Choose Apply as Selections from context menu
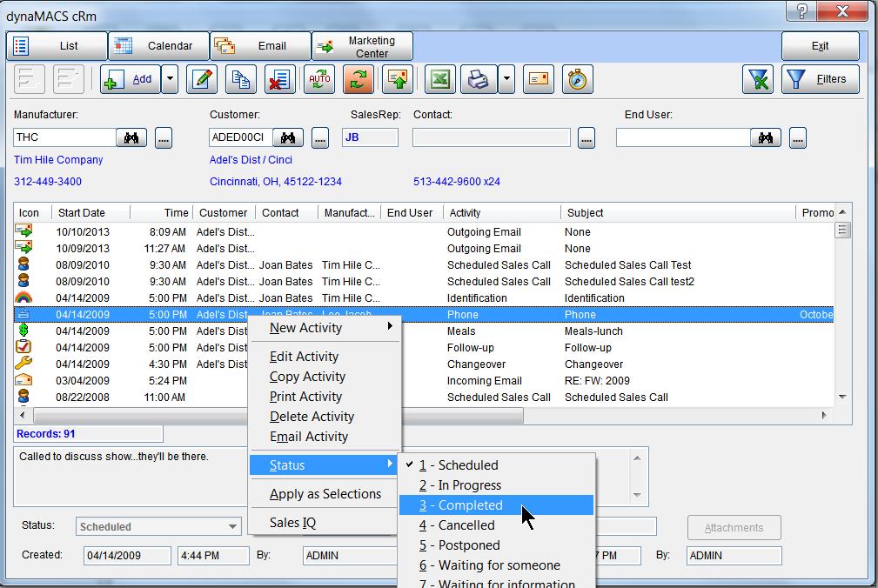 coord(325,494)
